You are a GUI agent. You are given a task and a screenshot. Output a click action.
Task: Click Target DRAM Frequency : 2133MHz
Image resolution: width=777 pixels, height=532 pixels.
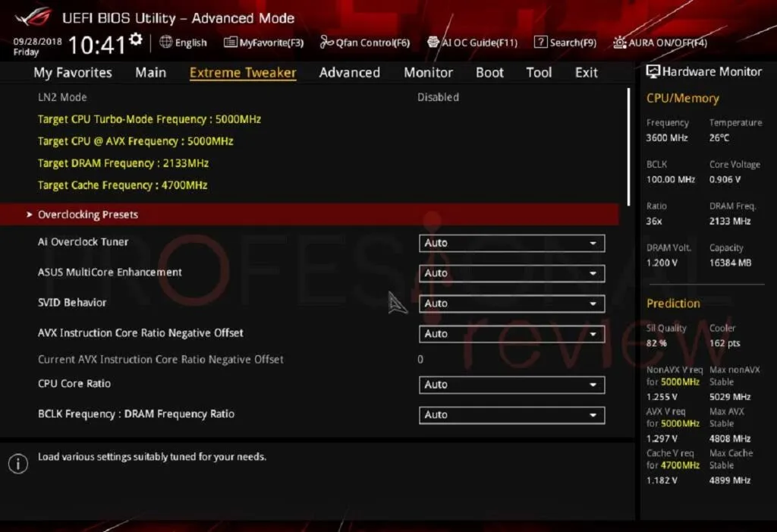tap(123, 163)
